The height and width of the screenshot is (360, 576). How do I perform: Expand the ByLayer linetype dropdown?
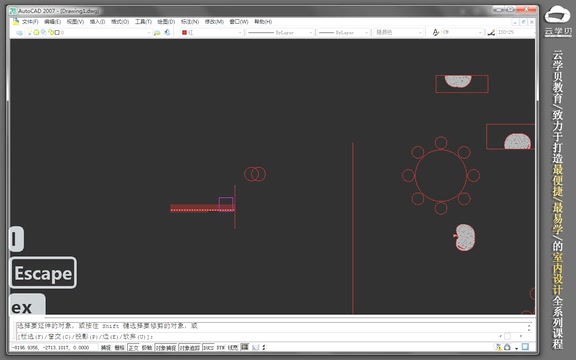point(280,33)
